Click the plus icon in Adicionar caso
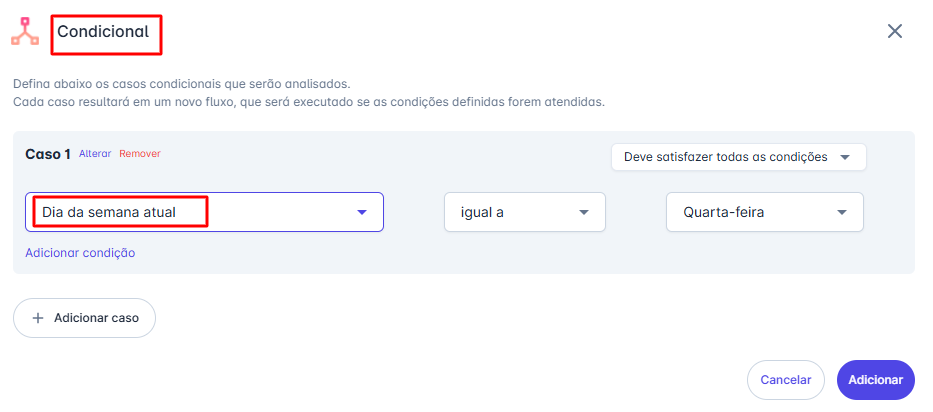 [x=38, y=318]
